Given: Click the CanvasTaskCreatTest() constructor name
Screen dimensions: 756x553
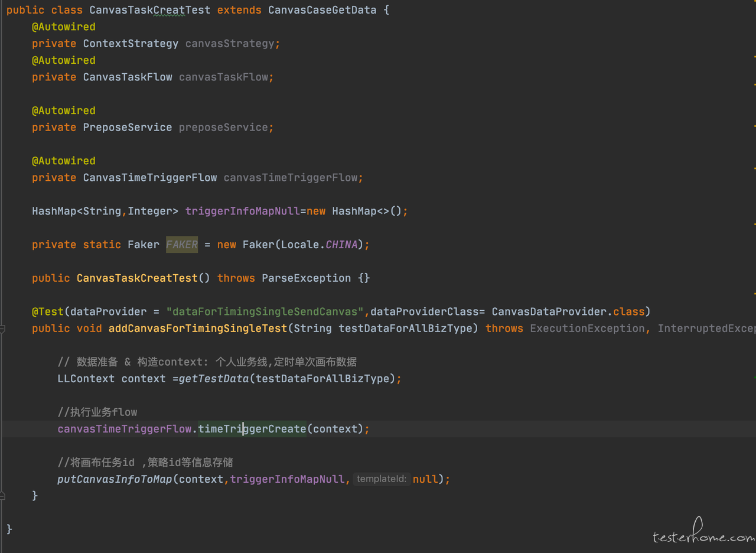Looking at the screenshot, I should [x=137, y=278].
